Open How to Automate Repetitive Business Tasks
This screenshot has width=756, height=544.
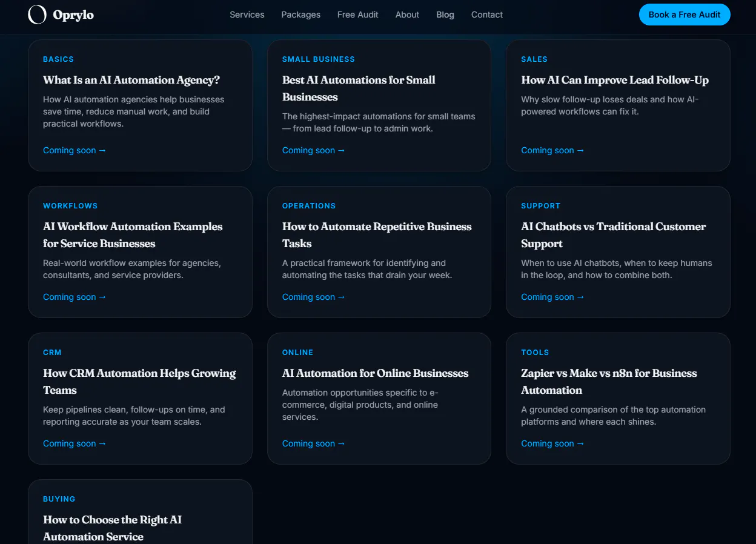(x=377, y=235)
